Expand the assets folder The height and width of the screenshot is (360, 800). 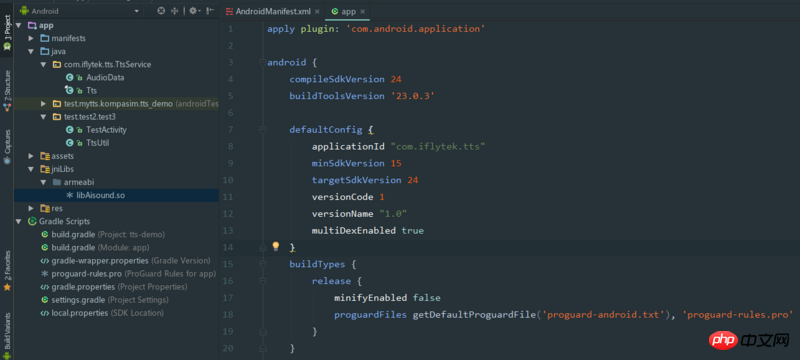point(31,156)
